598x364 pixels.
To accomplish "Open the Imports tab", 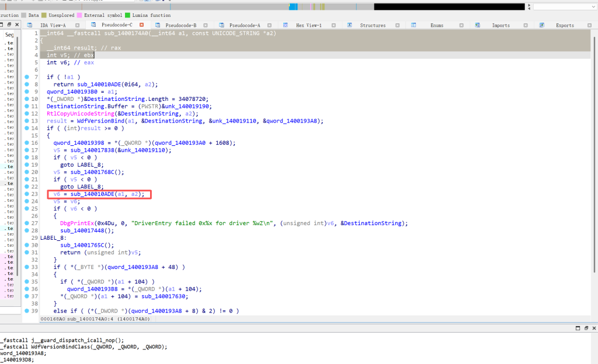I will [500, 25].
